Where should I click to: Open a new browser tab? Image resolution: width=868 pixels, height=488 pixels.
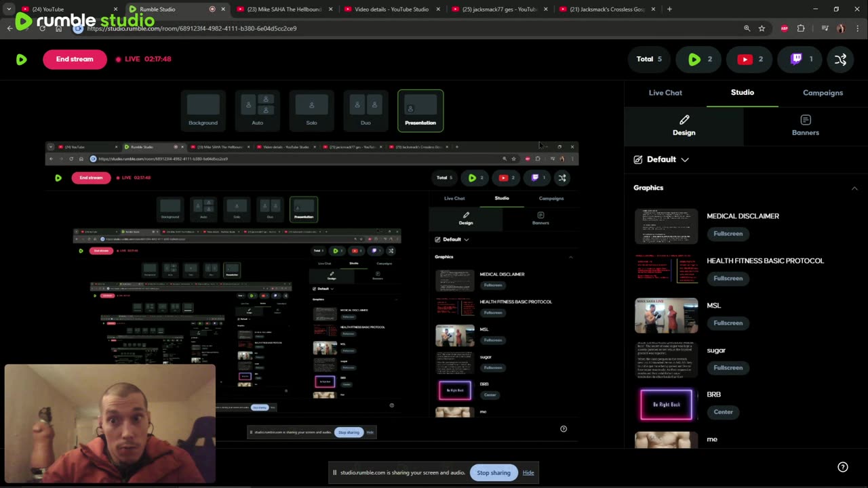[x=669, y=9]
